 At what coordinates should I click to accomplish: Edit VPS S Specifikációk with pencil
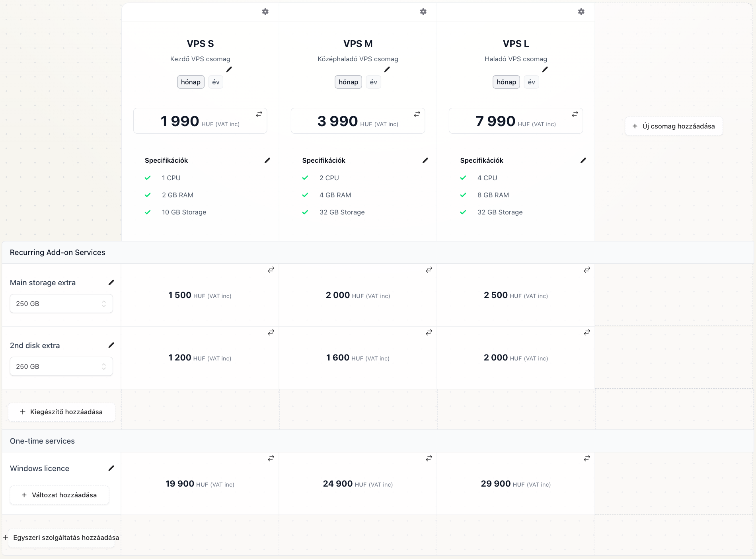267,160
